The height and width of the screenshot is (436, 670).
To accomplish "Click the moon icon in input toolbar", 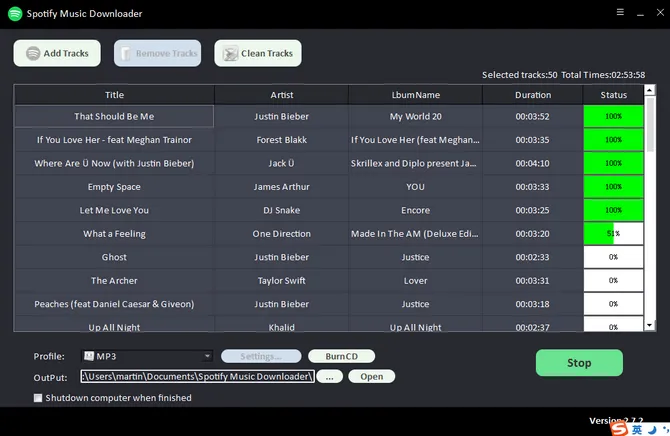I will [x=652, y=430].
